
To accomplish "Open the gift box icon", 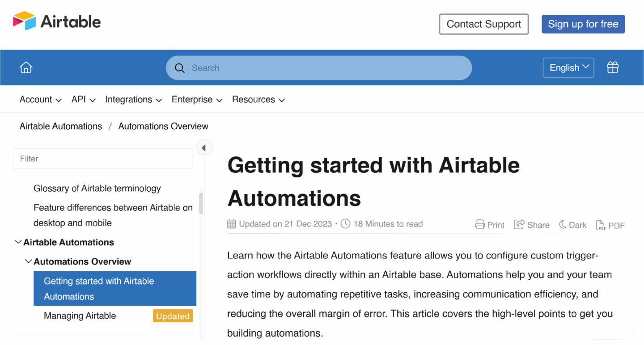I will pos(613,67).
